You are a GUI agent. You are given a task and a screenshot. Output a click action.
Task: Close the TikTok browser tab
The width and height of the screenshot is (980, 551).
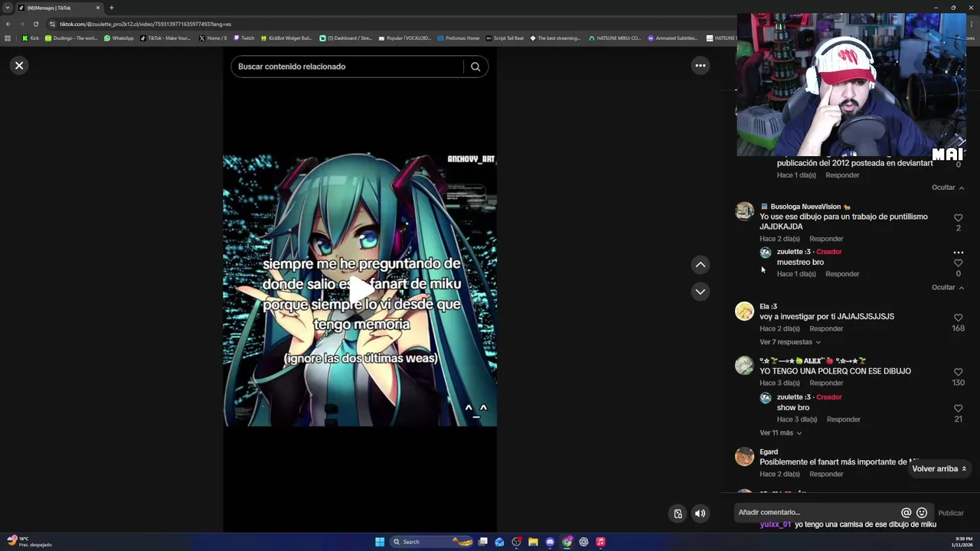click(98, 8)
